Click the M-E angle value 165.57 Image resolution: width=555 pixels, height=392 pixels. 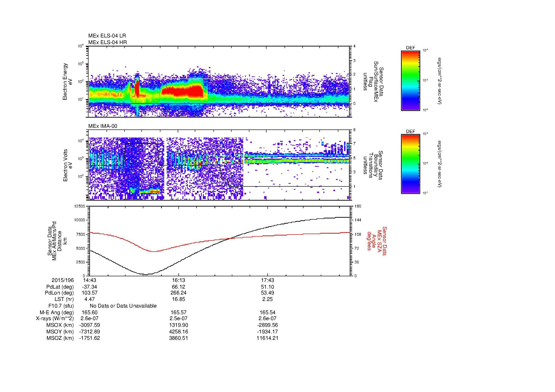178,313
